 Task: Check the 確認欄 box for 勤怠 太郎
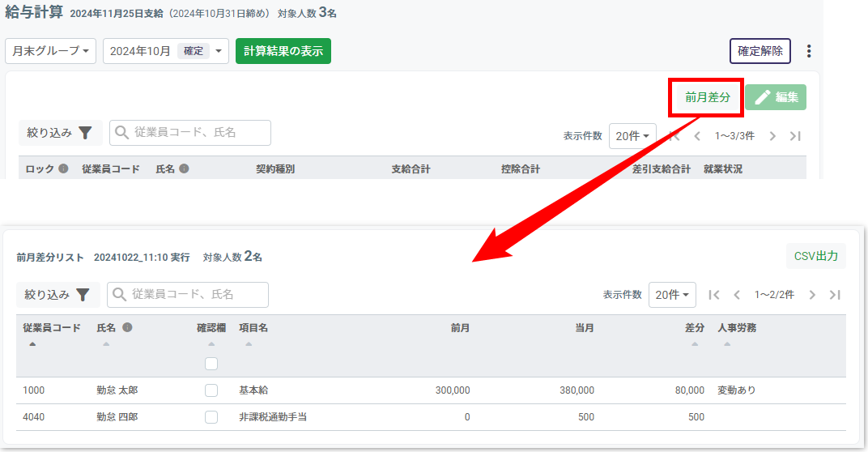(211, 390)
